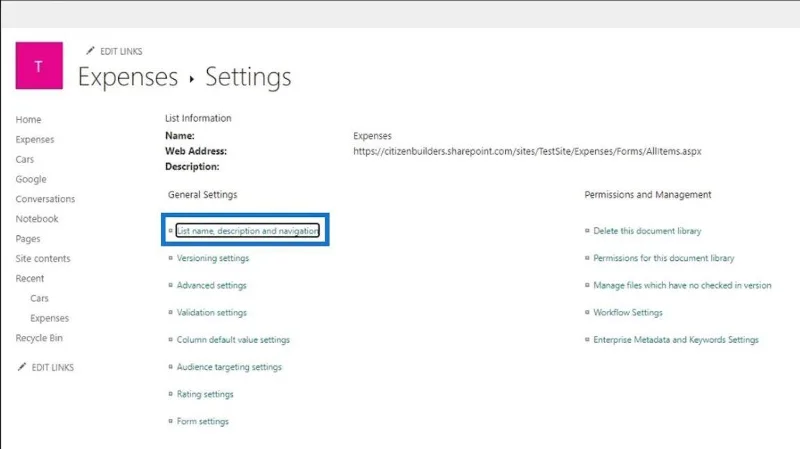Open Google navigation link
The image size is (800, 449).
(x=31, y=179)
